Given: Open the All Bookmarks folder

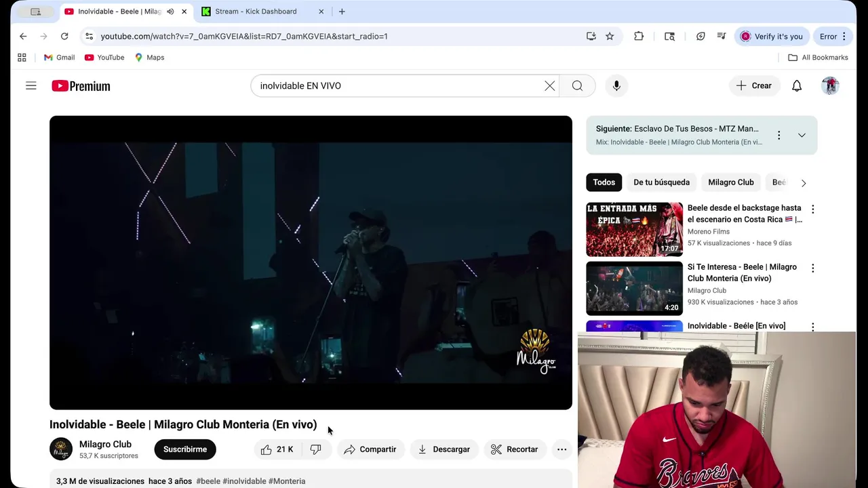Looking at the screenshot, I should click(x=818, y=58).
